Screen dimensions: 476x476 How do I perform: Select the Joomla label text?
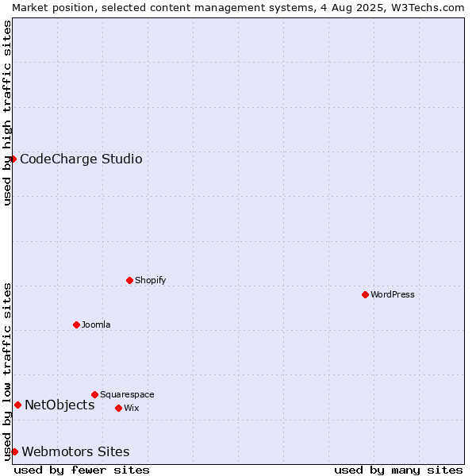(x=96, y=324)
